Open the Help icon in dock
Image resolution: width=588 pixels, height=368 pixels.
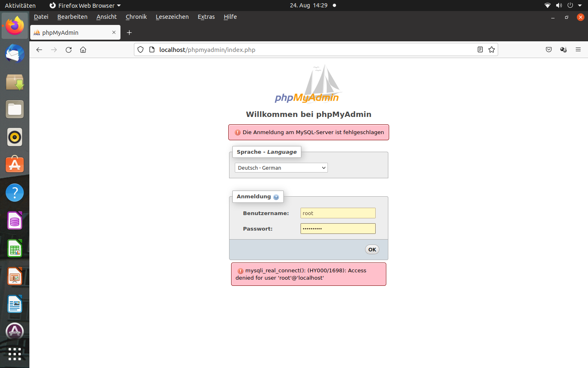tap(15, 193)
